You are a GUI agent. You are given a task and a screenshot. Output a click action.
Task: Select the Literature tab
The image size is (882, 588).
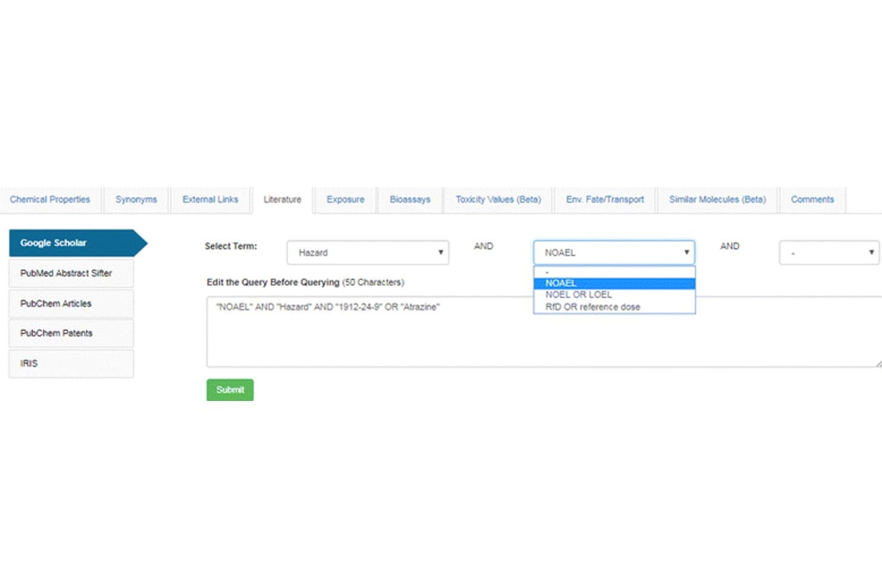(282, 200)
